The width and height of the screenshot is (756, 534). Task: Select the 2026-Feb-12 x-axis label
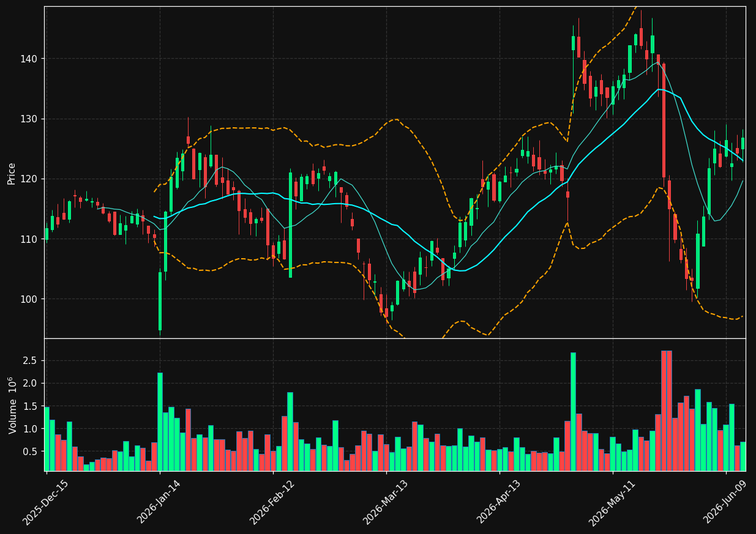pyautogui.click(x=272, y=503)
